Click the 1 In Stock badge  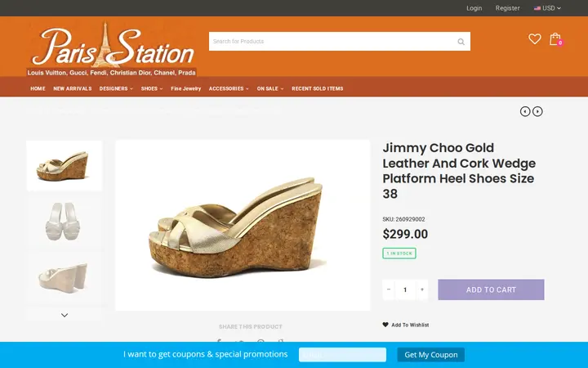pyautogui.click(x=399, y=254)
